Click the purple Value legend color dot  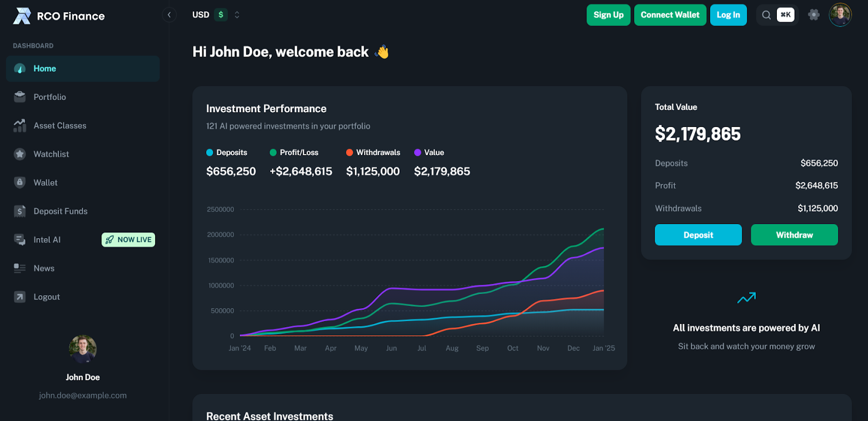[418, 152]
